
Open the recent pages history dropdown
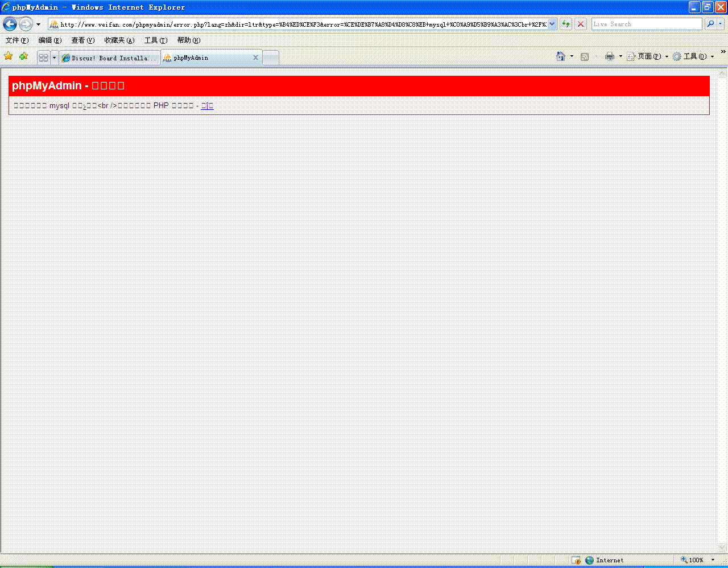click(x=38, y=24)
